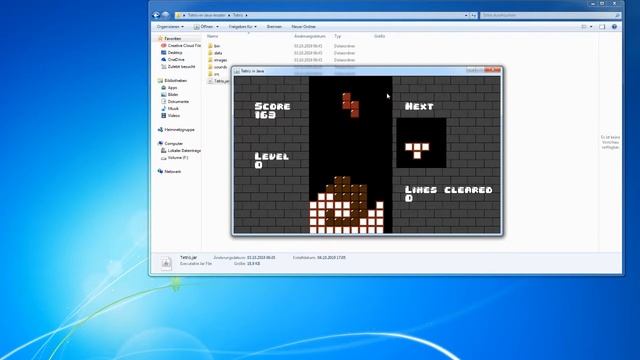The height and width of the screenshot is (360, 640).
Task: Sort by the Größe column header
Action: coord(379,36)
